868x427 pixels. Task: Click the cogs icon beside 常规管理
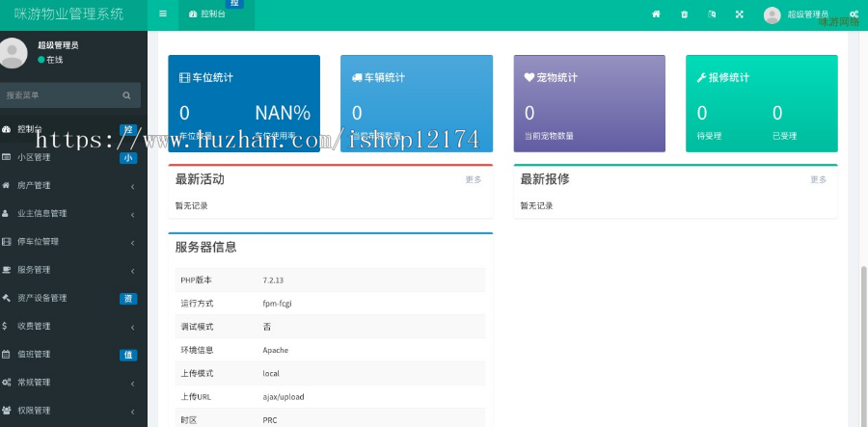6,383
